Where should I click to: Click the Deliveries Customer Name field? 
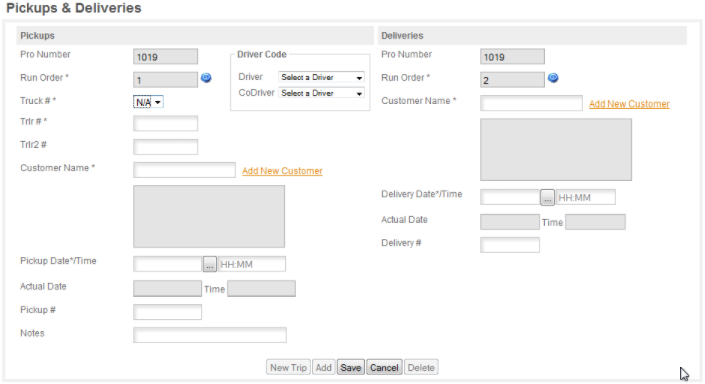pos(531,103)
